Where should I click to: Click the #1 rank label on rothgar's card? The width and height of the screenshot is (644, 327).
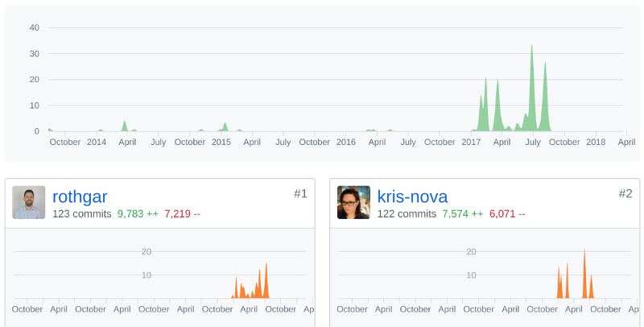click(x=300, y=193)
